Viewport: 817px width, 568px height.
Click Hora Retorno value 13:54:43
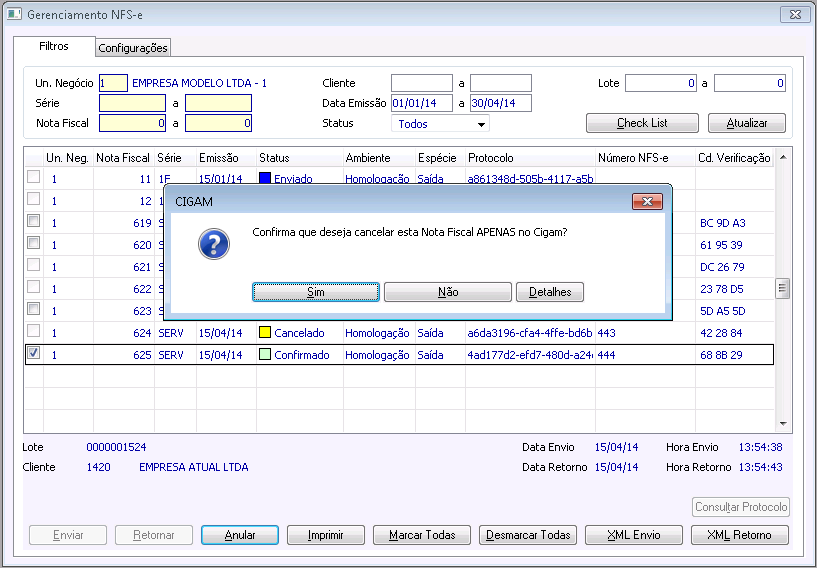click(760, 467)
